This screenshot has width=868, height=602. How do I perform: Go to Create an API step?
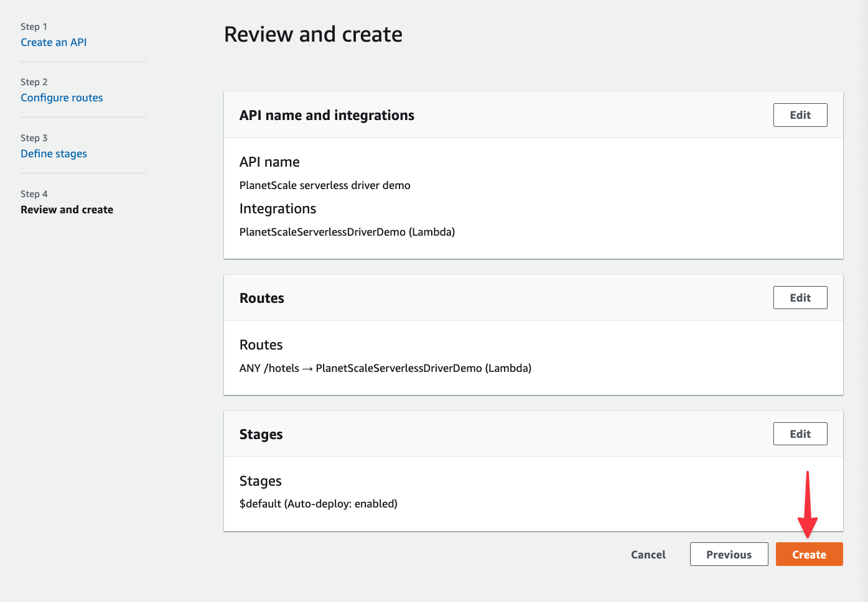point(54,42)
